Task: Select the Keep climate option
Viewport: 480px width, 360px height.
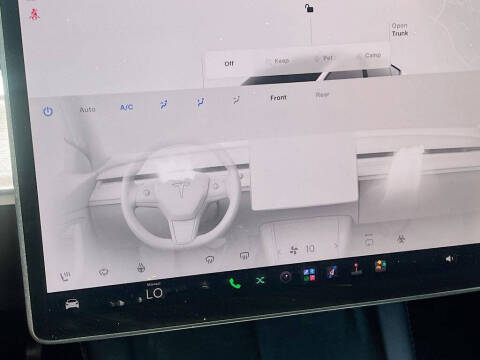Action: [282, 61]
